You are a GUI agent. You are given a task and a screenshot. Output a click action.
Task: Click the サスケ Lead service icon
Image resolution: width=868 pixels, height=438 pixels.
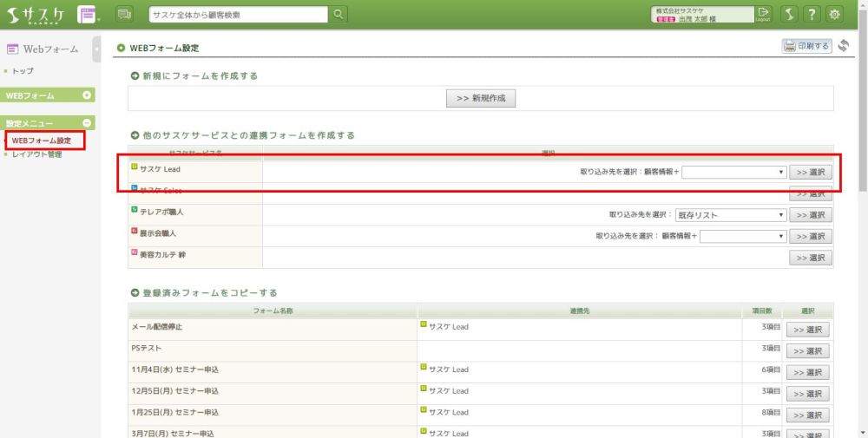coord(134,167)
